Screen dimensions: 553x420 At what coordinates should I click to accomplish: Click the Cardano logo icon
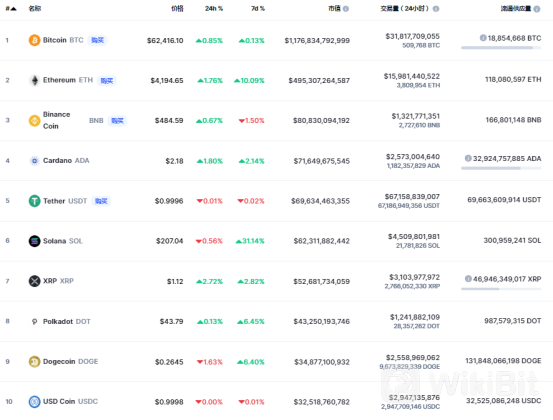[x=34, y=161]
